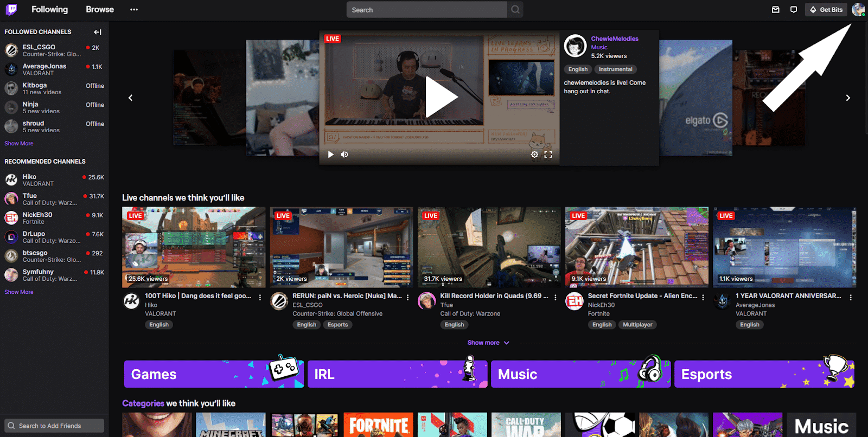Open Symfuhny in recommended channels
The image size is (868, 437).
(x=54, y=275)
